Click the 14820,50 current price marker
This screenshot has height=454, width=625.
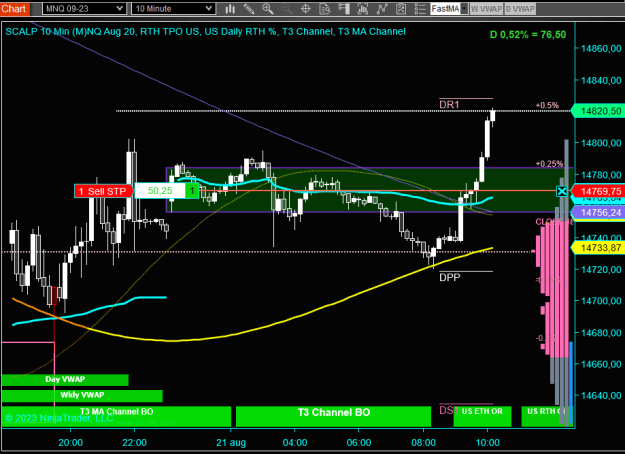(x=598, y=111)
